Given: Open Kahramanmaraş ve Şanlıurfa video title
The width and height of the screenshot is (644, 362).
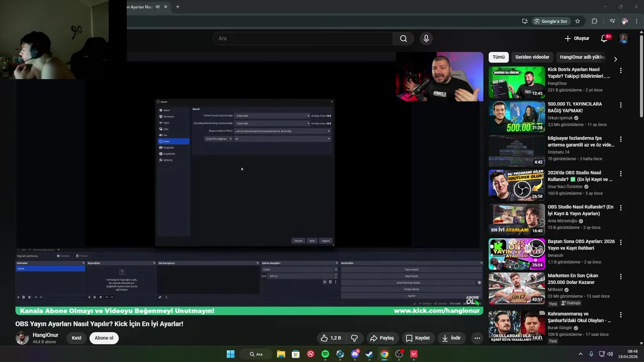Looking at the screenshot, I should coord(579,317).
